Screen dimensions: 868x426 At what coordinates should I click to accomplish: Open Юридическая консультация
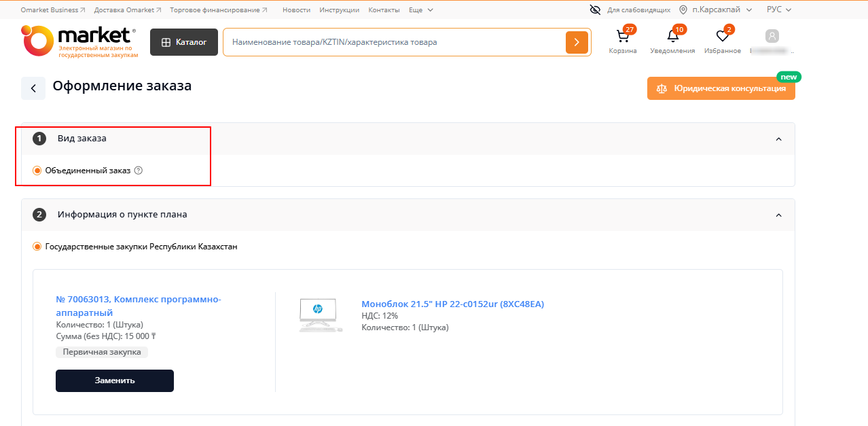[x=721, y=88]
